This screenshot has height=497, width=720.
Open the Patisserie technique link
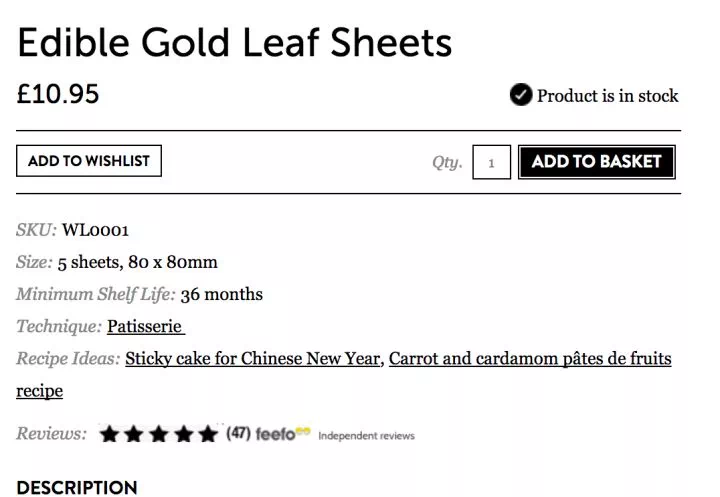(x=146, y=327)
